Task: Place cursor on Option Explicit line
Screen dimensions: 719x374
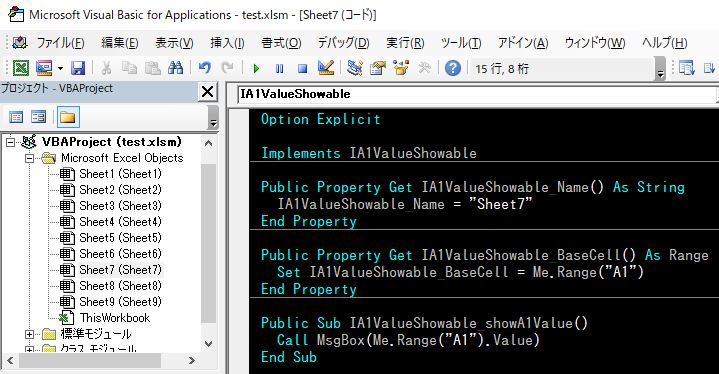Action: (321, 119)
